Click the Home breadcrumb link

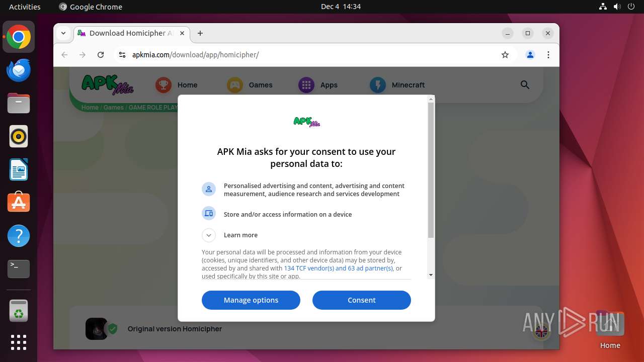(90, 108)
